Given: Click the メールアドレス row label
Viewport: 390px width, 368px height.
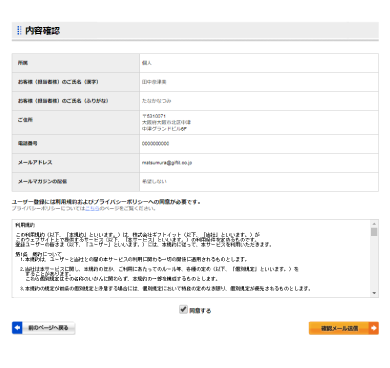Looking at the screenshot, I should (35, 162).
